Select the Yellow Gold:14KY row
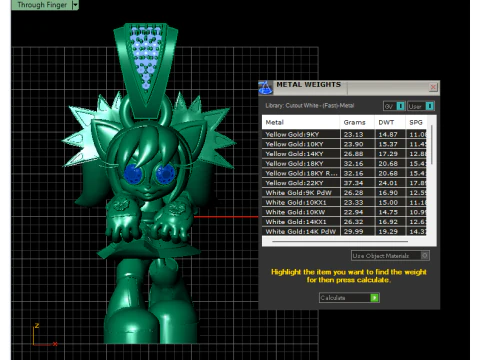The width and height of the screenshot is (480, 360). tap(344, 154)
